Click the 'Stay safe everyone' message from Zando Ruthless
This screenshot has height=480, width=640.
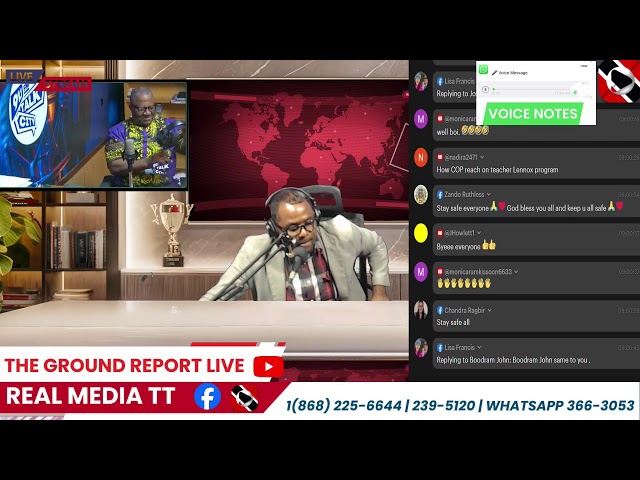(x=530, y=208)
